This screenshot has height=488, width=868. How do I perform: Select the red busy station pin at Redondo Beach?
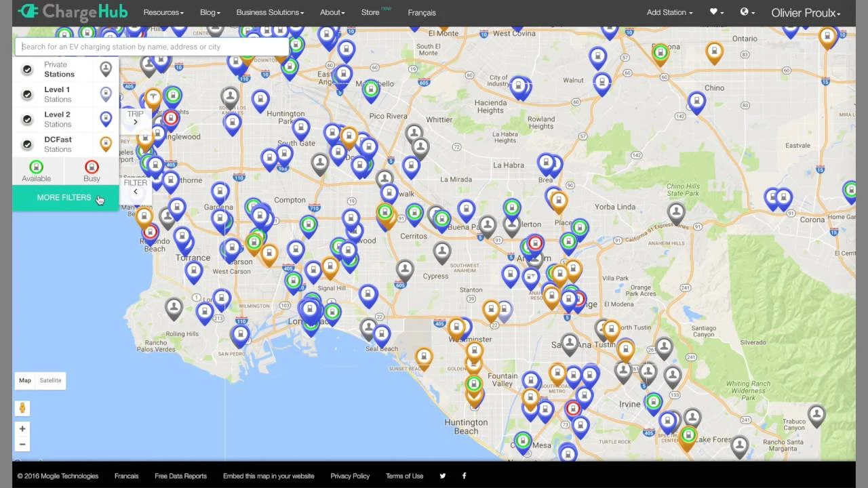(x=150, y=233)
